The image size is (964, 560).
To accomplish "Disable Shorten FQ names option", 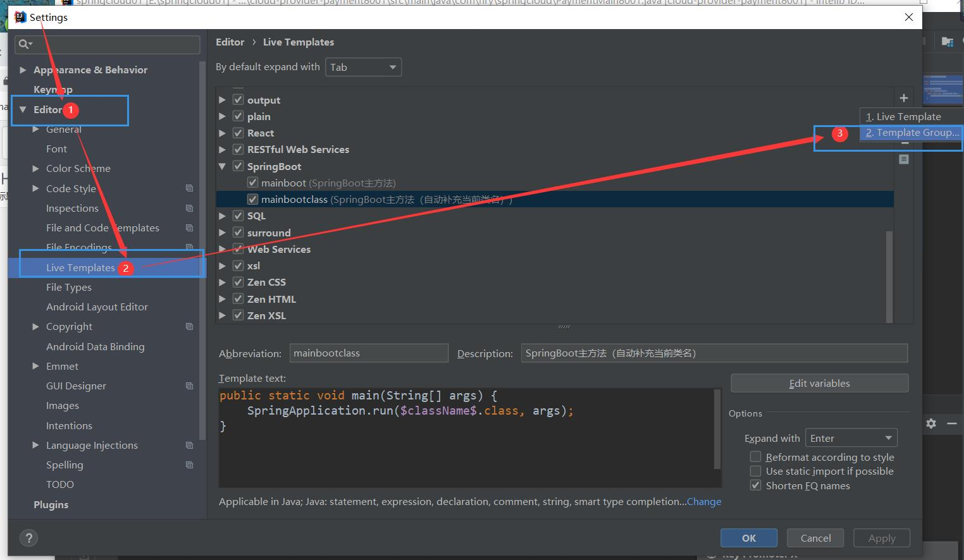I will pos(755,485).
